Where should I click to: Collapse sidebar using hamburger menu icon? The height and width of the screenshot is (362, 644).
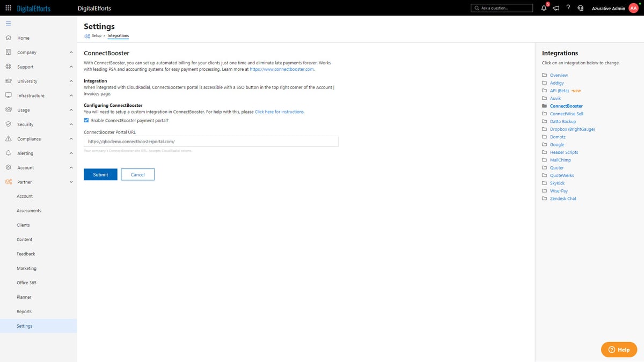(8, 24)
